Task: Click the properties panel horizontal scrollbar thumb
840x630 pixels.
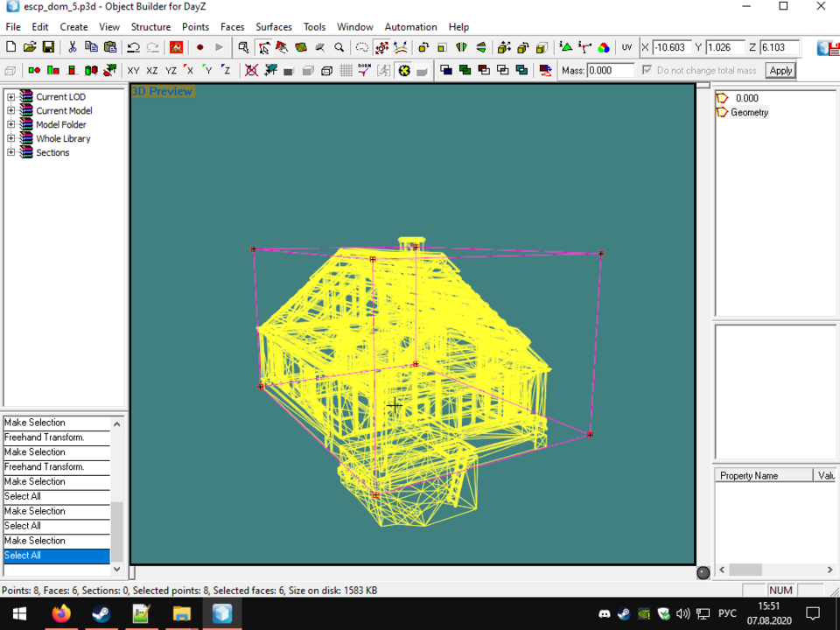Action: point(745,570)
